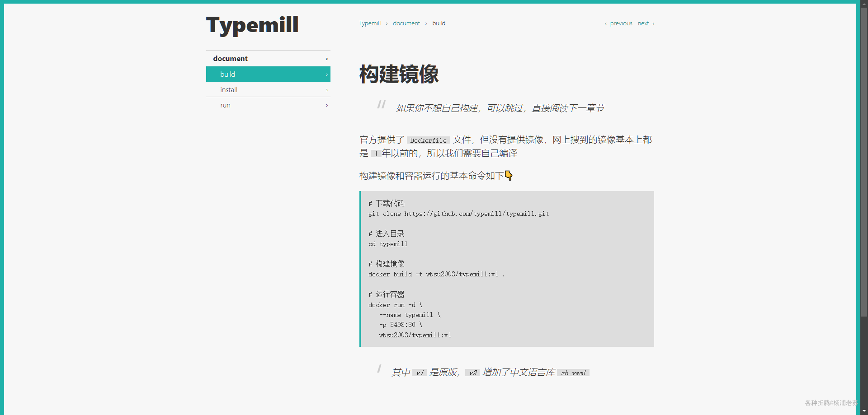
Task: Click the inline zh.yaml code label
Action: (x=573, y=373)
